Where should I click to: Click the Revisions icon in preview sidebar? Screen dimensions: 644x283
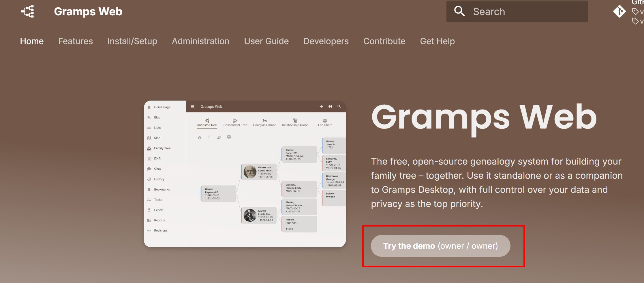coord(149,231)
